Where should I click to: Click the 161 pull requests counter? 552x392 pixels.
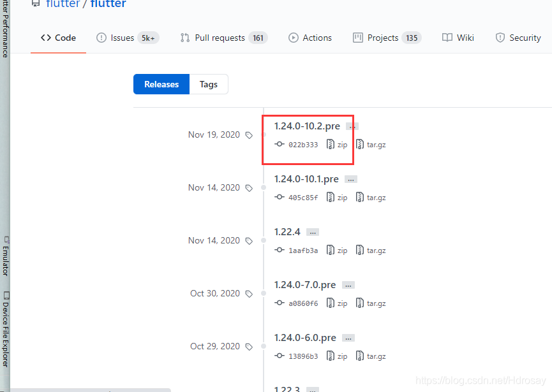pyautogui.click(x=258, y=38)
